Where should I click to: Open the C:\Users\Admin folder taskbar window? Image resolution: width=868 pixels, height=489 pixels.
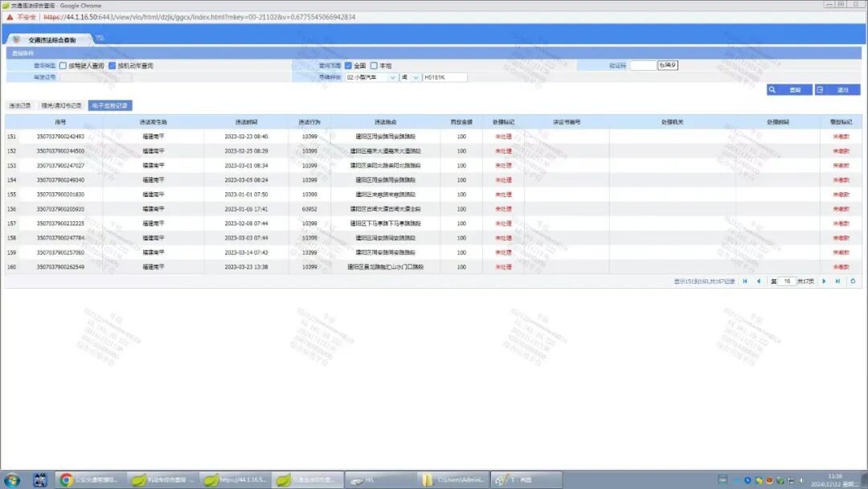coord(452,479)
